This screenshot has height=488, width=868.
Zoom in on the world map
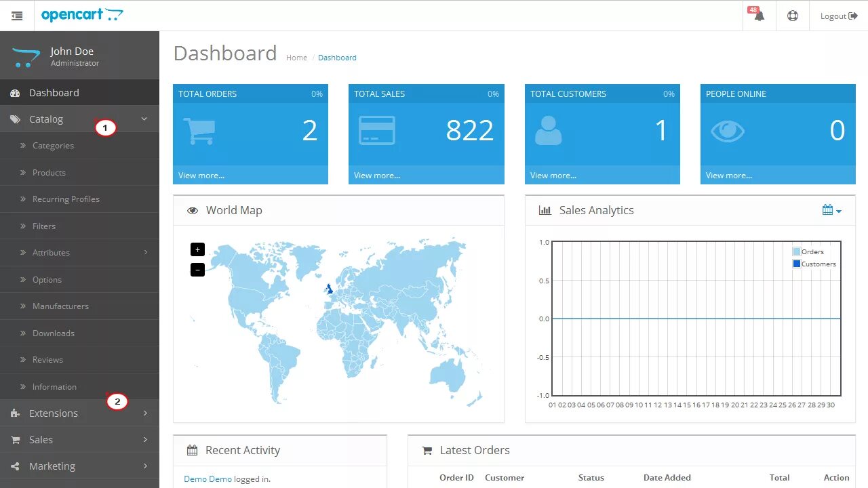pos(197,249)
